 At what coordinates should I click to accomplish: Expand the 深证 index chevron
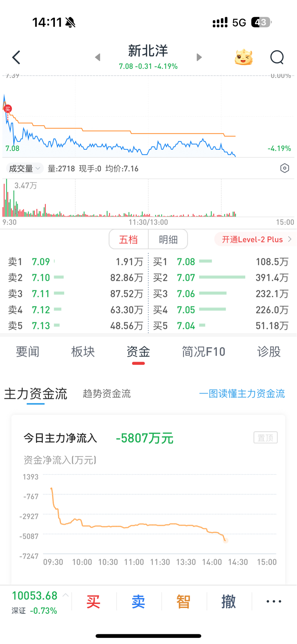[x=66, y=595]
